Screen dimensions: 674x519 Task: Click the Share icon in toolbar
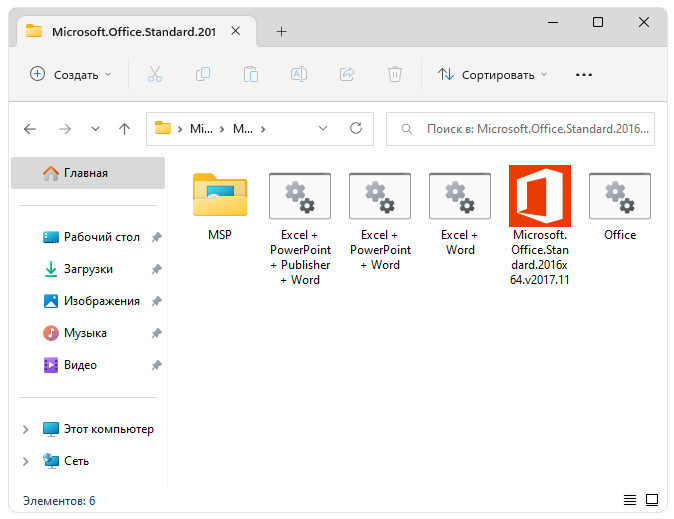(x=347, y=74)
